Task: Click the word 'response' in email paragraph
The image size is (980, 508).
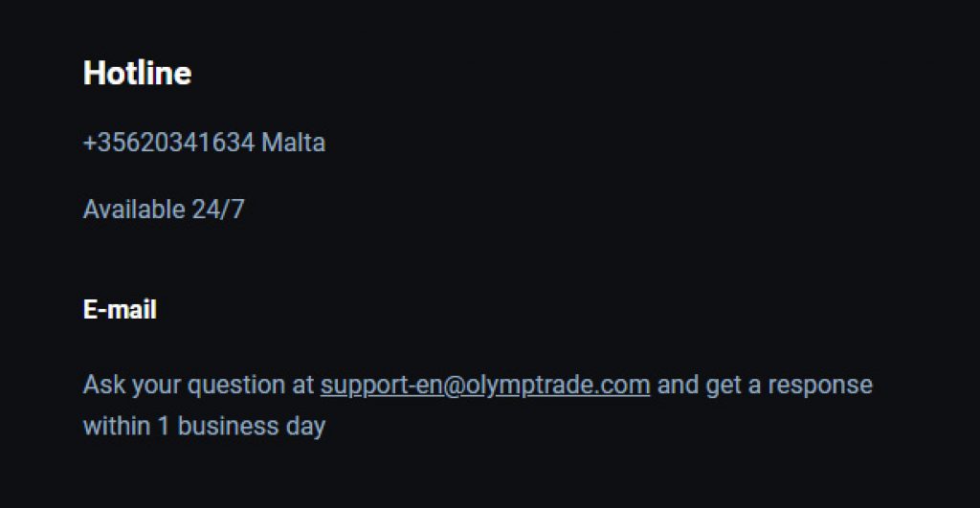Action: tap(820, 387)
